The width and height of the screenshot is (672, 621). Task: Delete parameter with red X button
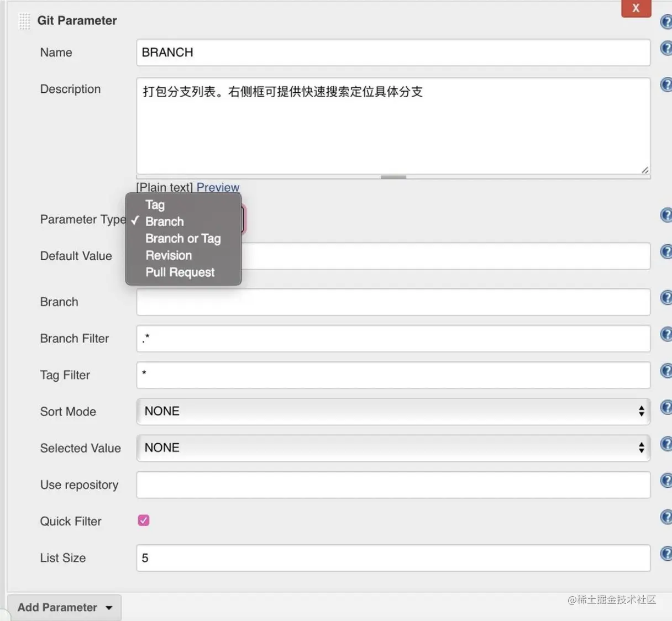pyautogui.click(x=636, y=8)
